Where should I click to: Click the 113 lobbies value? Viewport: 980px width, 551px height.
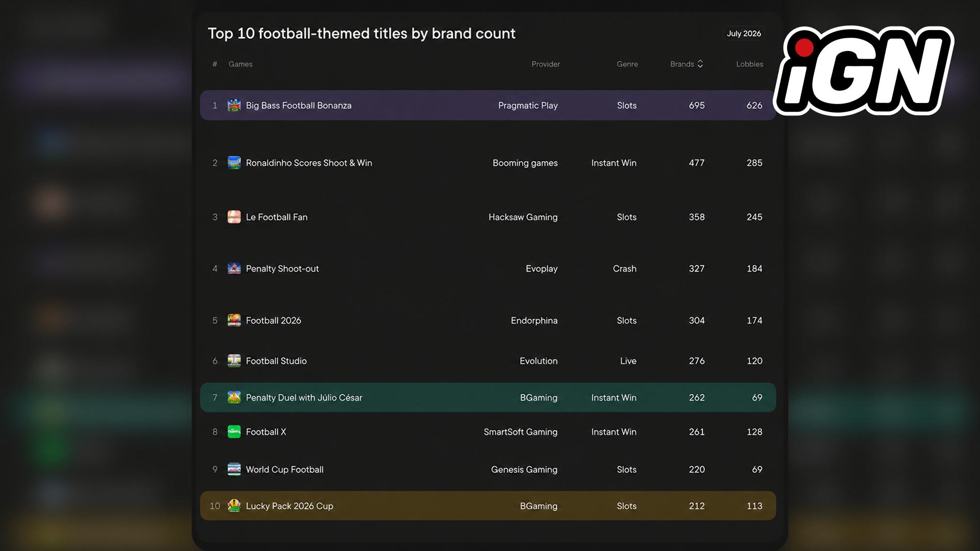pos(754,506)
